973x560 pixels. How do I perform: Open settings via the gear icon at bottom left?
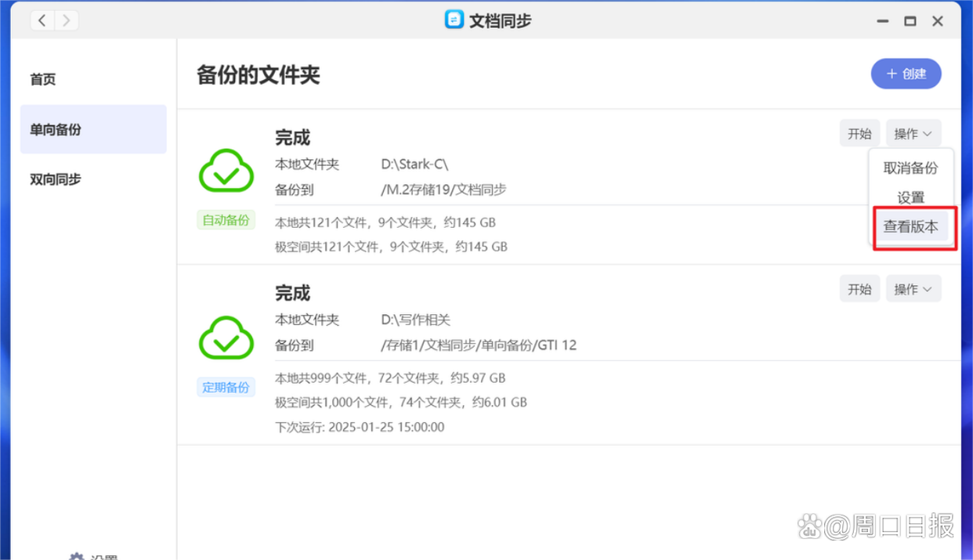[x=76, y=556]
